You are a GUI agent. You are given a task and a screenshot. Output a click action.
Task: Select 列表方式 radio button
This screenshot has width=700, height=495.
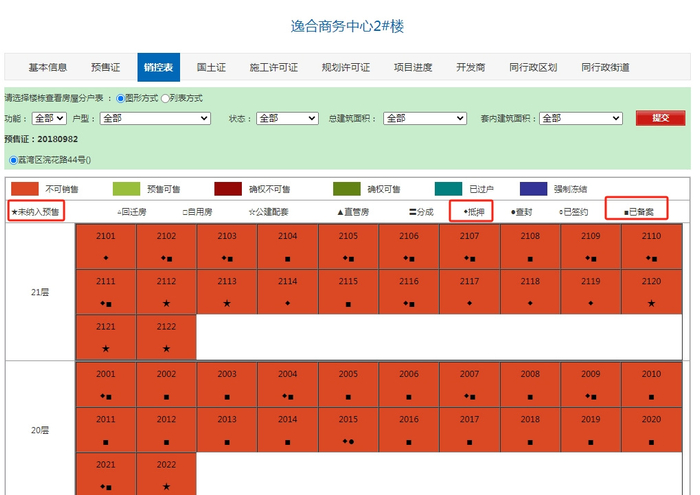[166, 98]
